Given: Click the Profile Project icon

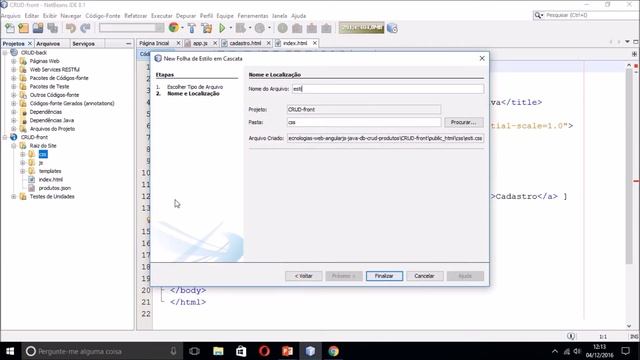Looking at the screenshot, I should coord(260,28).
